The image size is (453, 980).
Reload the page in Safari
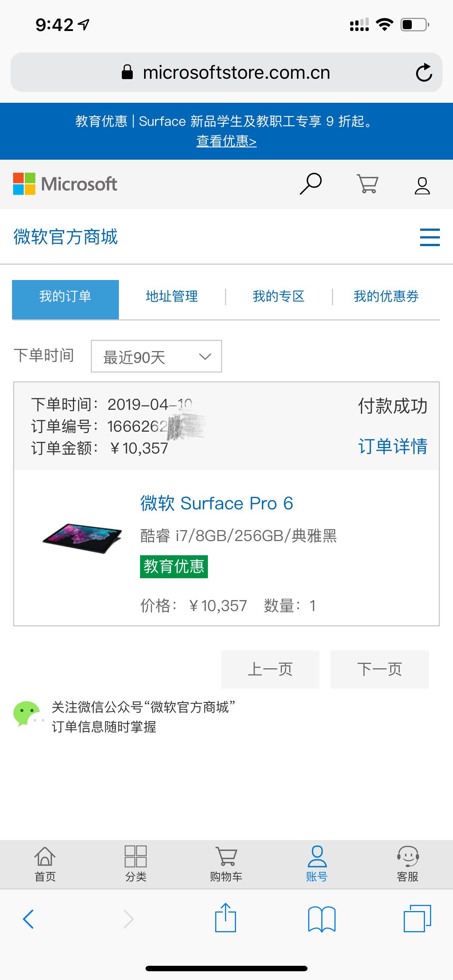pos(424,72)
